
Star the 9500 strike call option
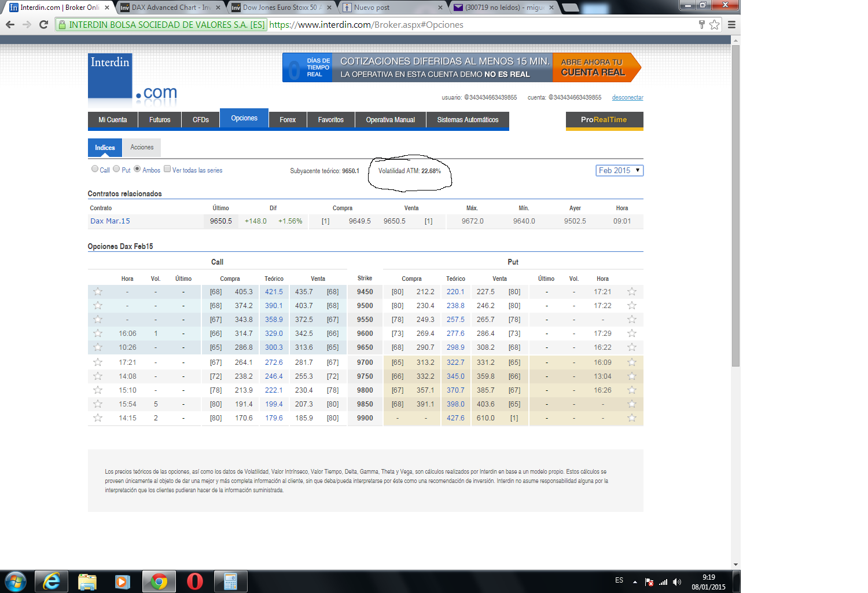(98, 306)
